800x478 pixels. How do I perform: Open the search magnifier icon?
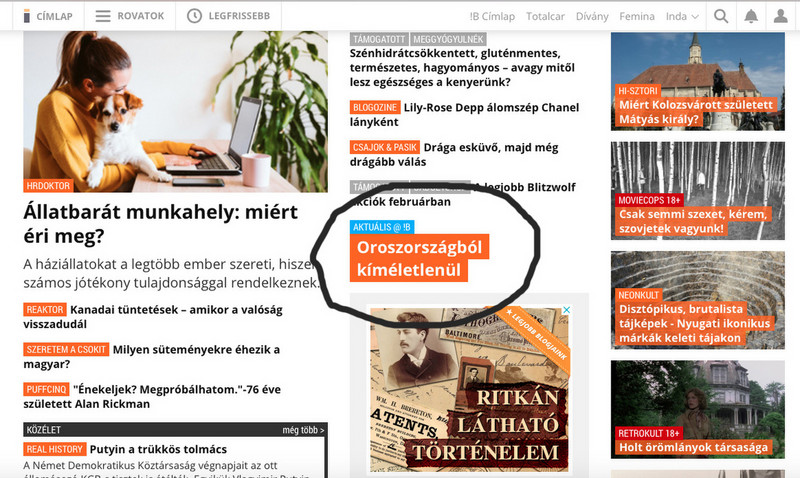pos(721,16)
